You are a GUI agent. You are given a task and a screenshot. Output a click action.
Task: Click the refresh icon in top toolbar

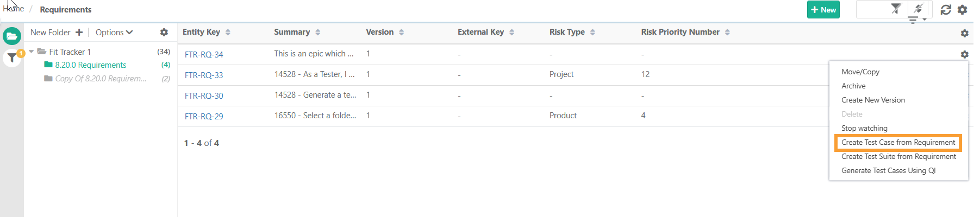pos(946,10)
